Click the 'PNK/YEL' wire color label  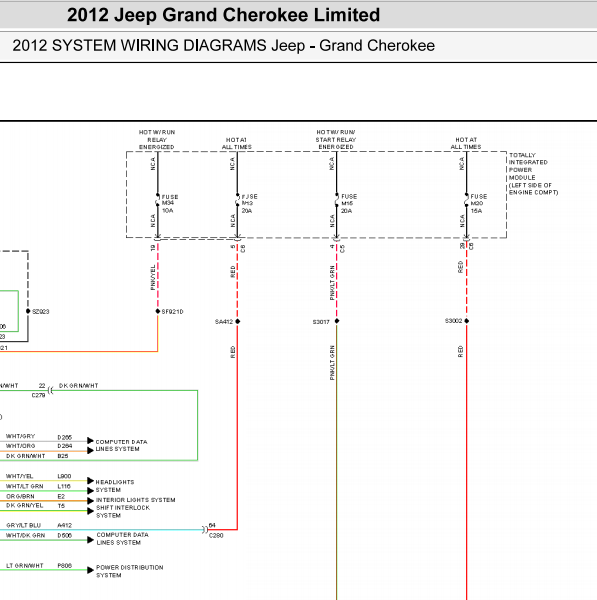[153, 277]
